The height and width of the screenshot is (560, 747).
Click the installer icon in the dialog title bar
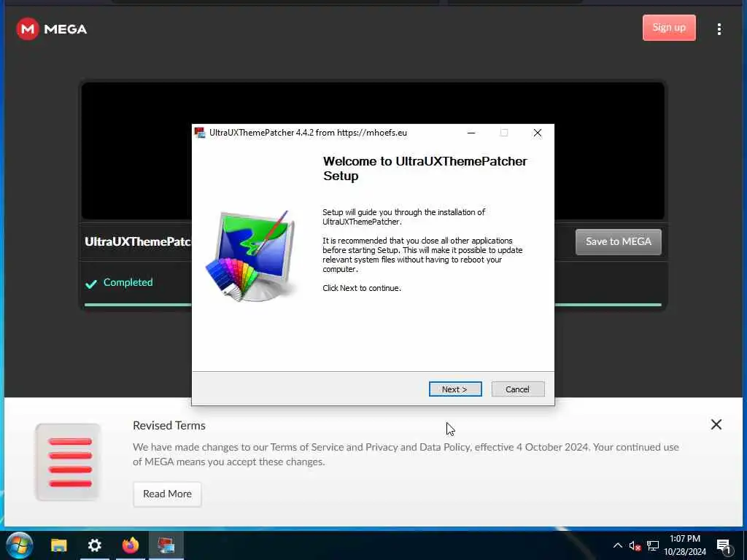tap(200, 133)
